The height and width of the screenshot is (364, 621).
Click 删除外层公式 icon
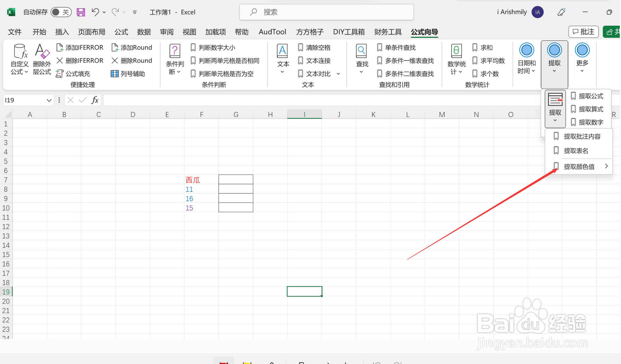(42, 59)
